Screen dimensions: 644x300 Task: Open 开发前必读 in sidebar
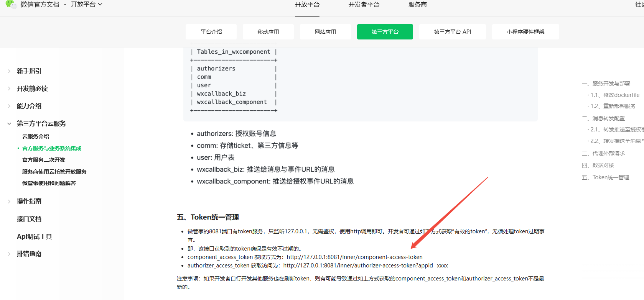tap(32, 89)
